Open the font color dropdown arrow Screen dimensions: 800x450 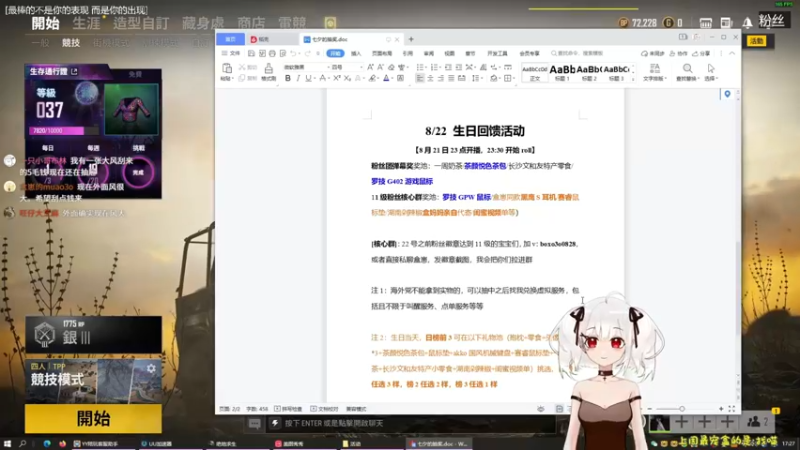pos(392,79)
